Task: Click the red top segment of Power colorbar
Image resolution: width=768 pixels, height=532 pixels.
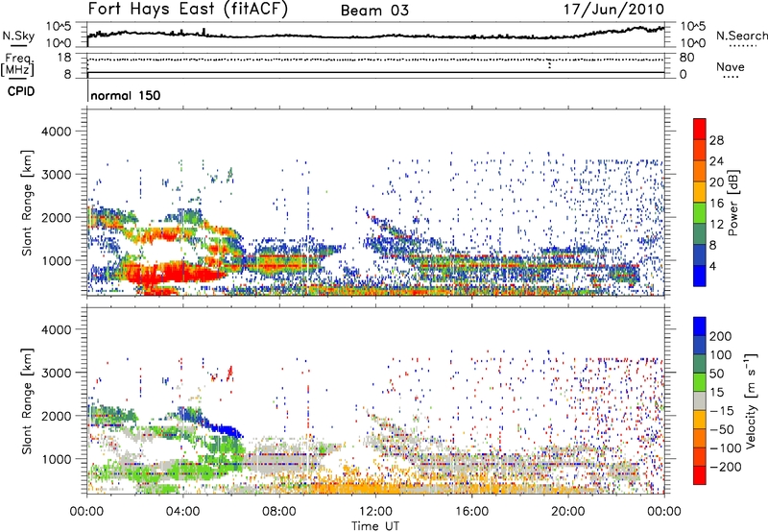Action: (700, 129)
